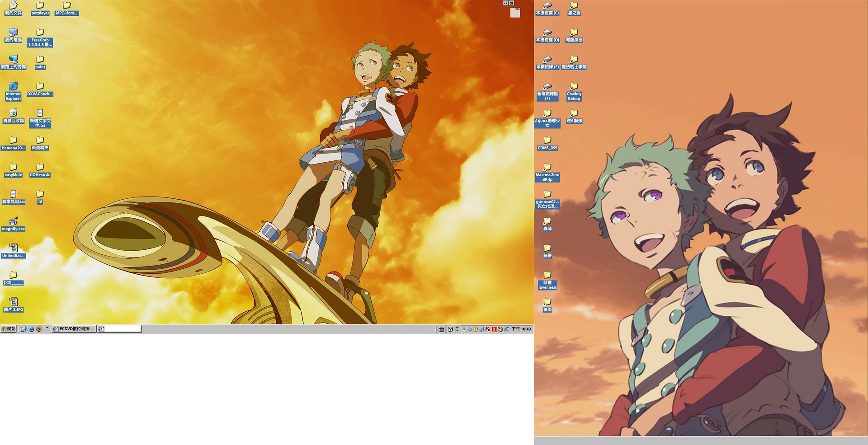Open the Macross Zero BRrip folder
This screenshot has height=445, width=868.
click(547, 167)
